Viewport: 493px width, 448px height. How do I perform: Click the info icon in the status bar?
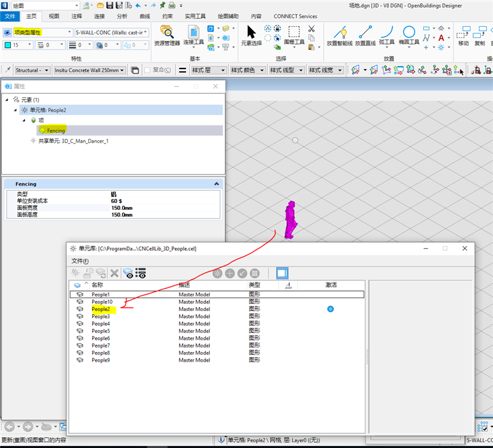[221, 440]
